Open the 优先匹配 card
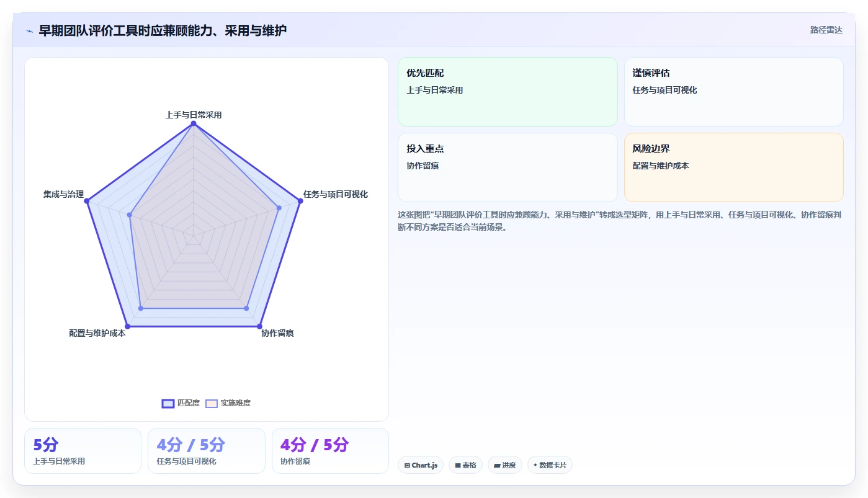Viewport: 868px width, 498px height. 508,92
